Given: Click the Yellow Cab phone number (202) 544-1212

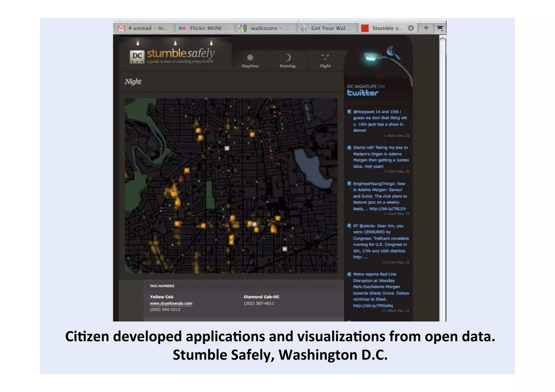Looking at the screenshot, I should coord(165,309).
